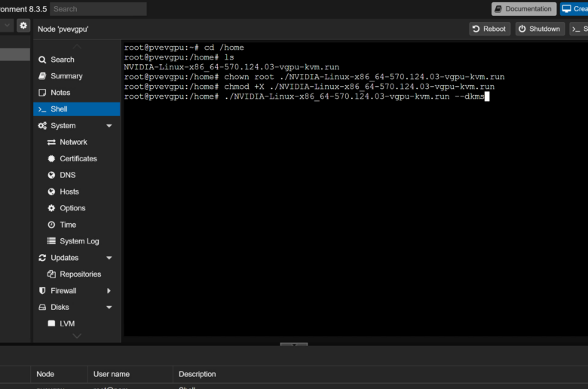Screen dimensions: 588x389
Task: Click the book icon beside Summary
Action: pos(42,76)
